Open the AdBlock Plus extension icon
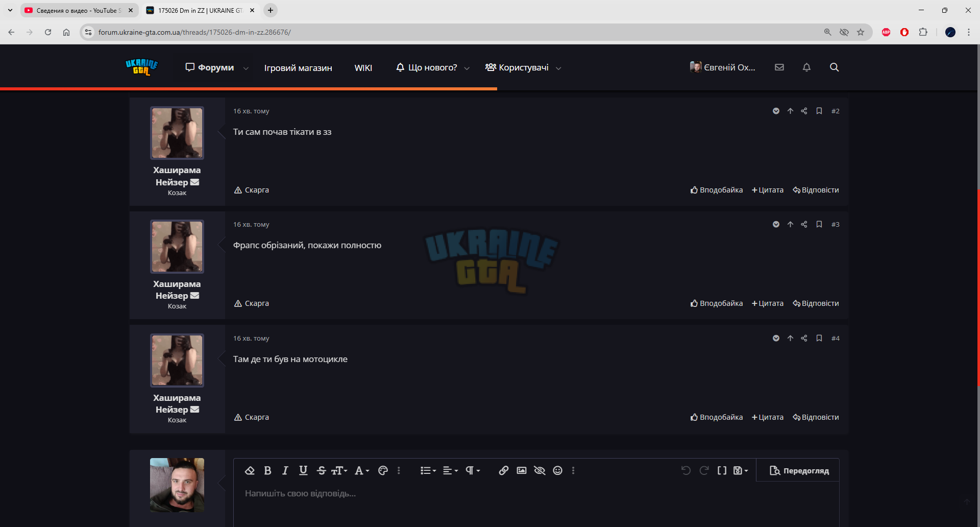Viewport: 980px width, 527px height. 886,32
